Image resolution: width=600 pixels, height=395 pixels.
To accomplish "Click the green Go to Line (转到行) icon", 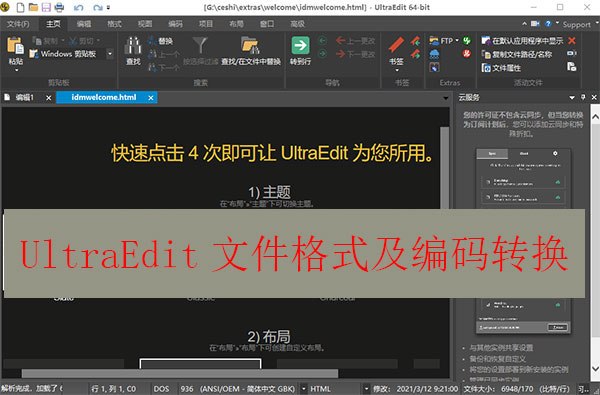I will click(x=300, y=46).
